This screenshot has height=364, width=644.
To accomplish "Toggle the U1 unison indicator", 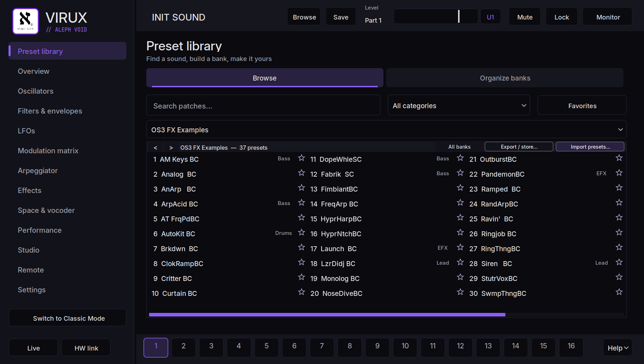I will (x=490, y=17).
